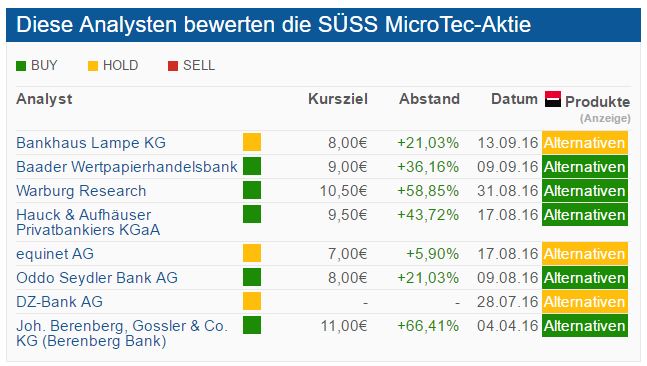Image resolution: width=647 pixels, height=366 pixels.
Task: Click the red SELL legend square
Action: coord(173,66)
